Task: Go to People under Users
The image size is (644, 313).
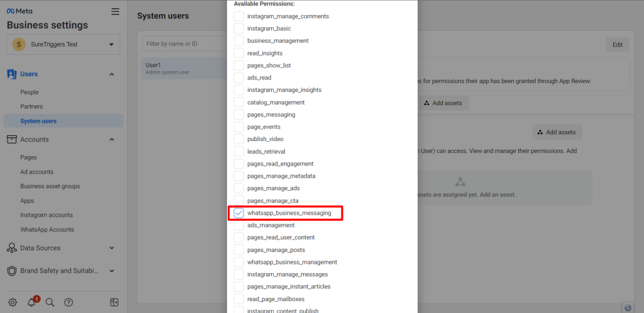Action: point(29,92)
